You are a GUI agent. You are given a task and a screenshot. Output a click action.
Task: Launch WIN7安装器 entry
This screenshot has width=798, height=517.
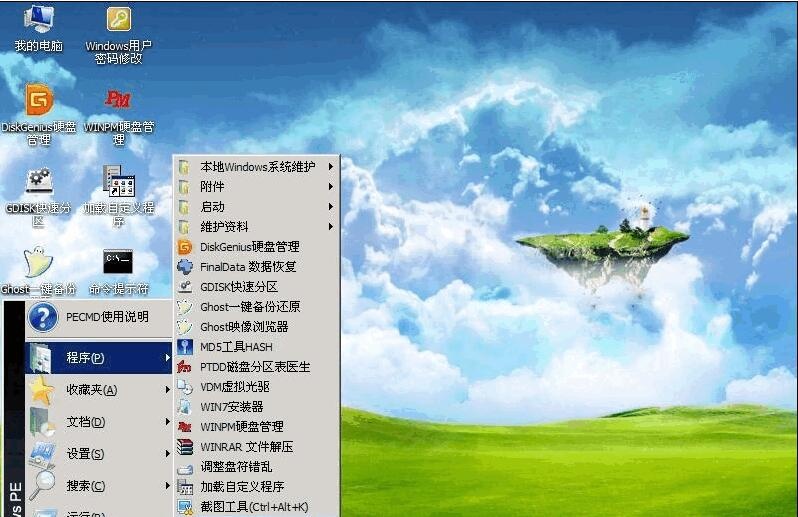[x=256, y=407]
